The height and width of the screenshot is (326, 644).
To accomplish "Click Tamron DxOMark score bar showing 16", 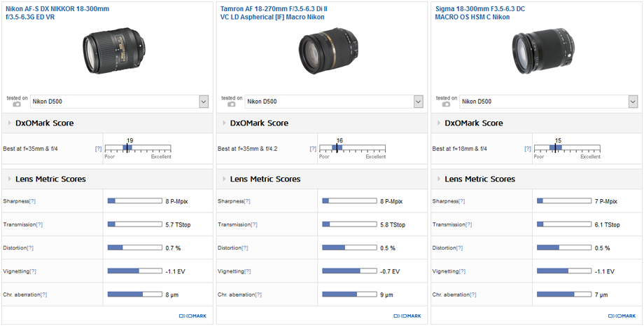I will [353, 148].
